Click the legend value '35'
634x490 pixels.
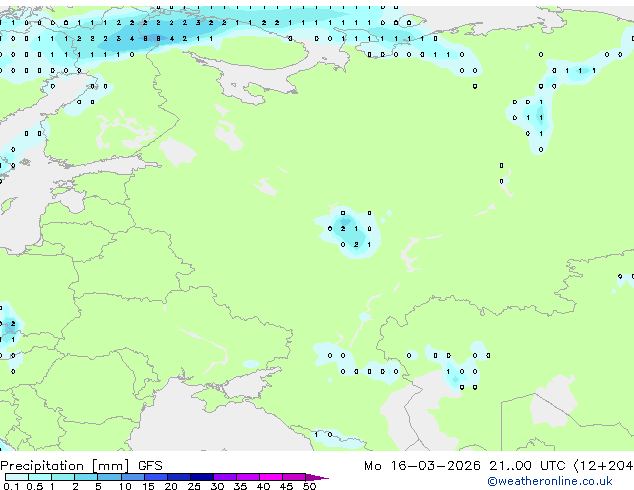click(x=240, y=486)
